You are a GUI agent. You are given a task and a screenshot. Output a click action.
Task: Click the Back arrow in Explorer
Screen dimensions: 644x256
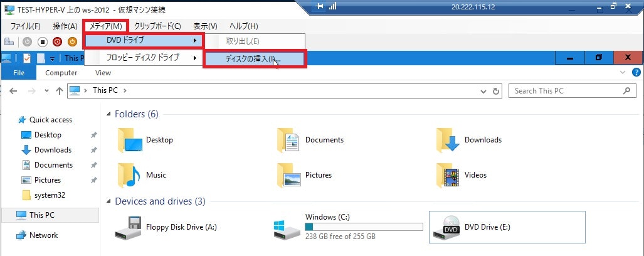[13, 91]
